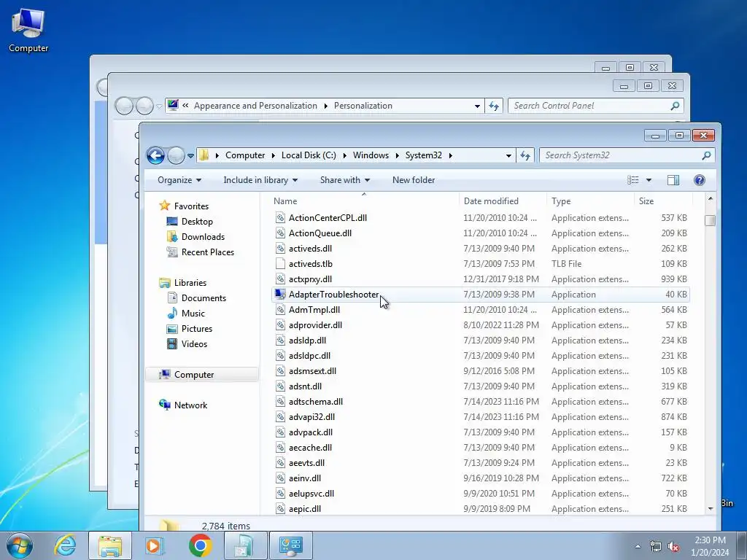Toggle the preview pane button
747x560 pixels.
coord(673,180)
